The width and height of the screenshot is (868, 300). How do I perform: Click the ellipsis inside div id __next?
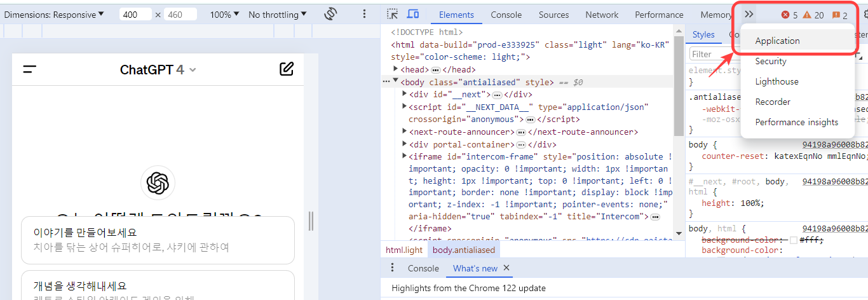tap(497, 95)
